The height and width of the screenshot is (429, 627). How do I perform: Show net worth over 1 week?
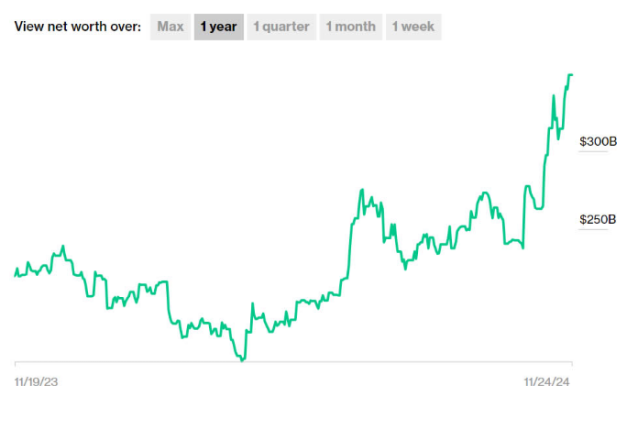(x=413, y=27)
